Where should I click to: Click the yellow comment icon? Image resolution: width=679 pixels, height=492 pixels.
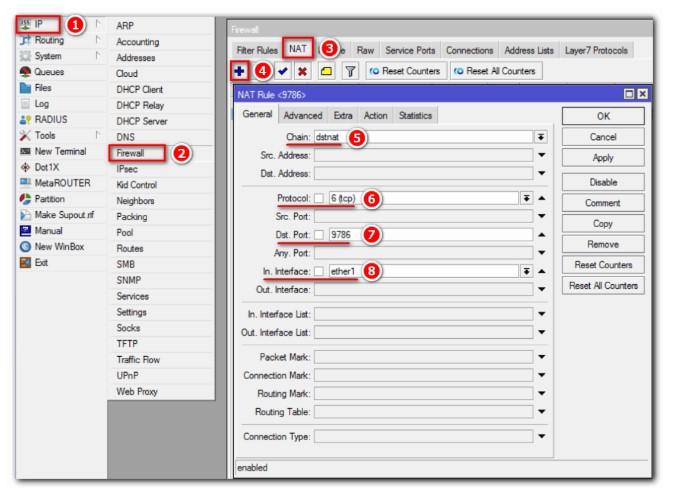[x=327, y=71]
